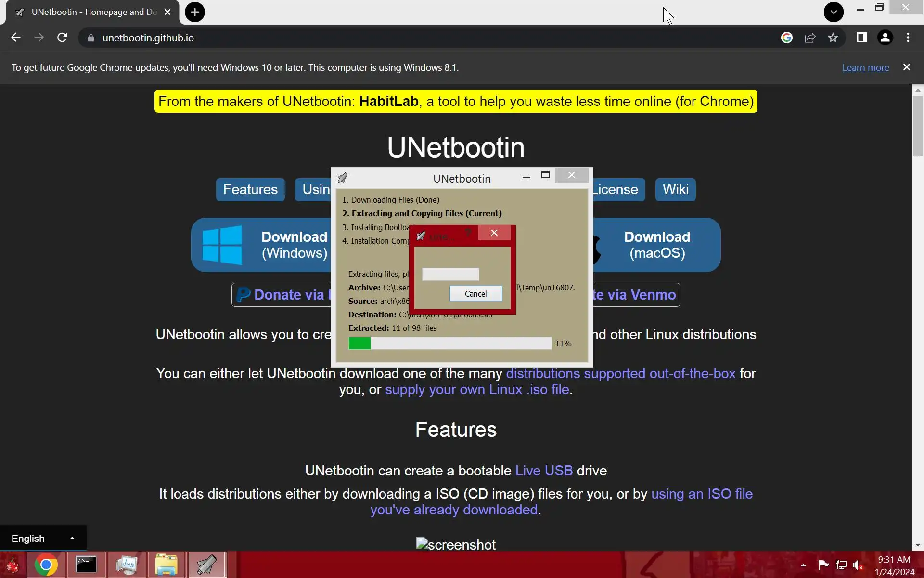Open Command Prompt from taskbar
Screen dimensions: 924x578
tap(86, 565)
